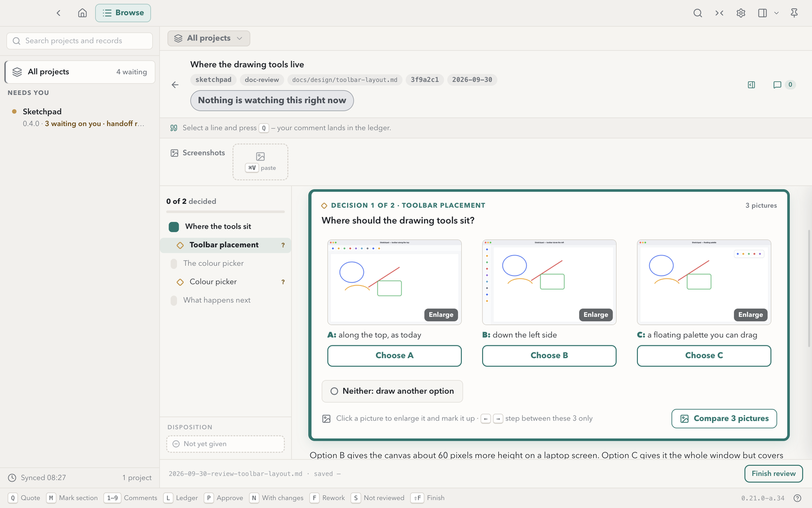812x508 pixels.
Task: Click the pin icon in top bar
Action: 794,13
